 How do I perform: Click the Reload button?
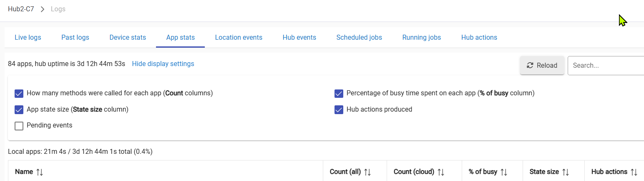[542, 66]
